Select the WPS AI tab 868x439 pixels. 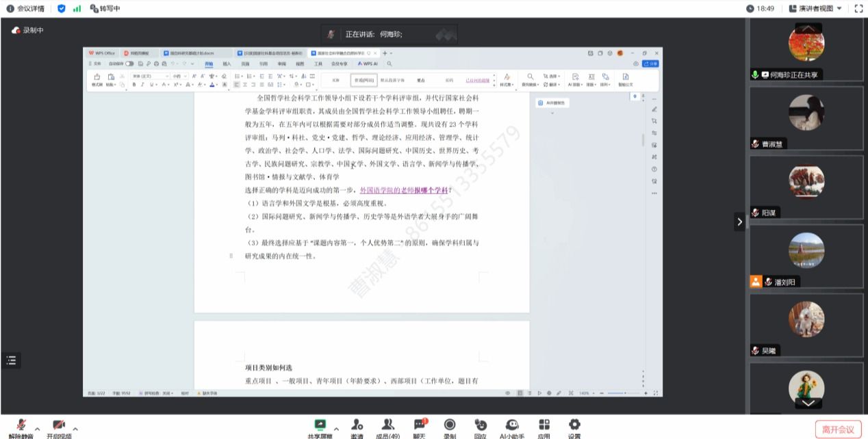click(368, 63)
